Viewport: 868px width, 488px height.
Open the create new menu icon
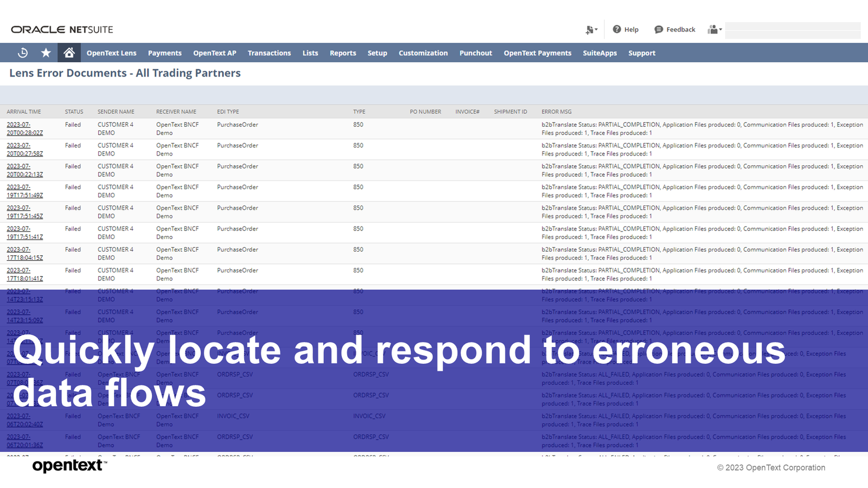click(591, 30)
